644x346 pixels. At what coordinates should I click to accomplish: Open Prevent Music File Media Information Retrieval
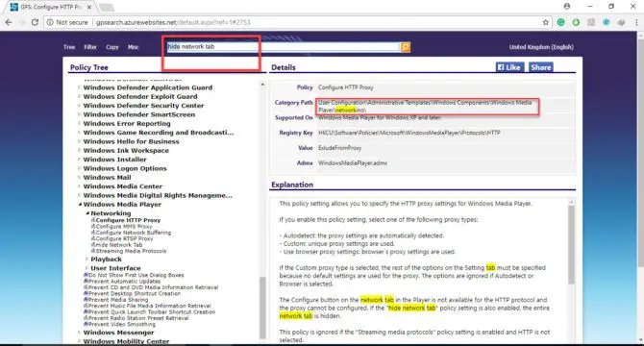coord(150,306)
